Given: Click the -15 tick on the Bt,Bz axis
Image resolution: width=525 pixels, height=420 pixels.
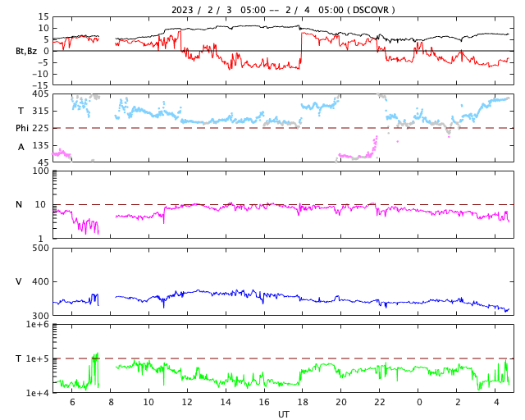Looking at the screenshot, I should point(40,86).
